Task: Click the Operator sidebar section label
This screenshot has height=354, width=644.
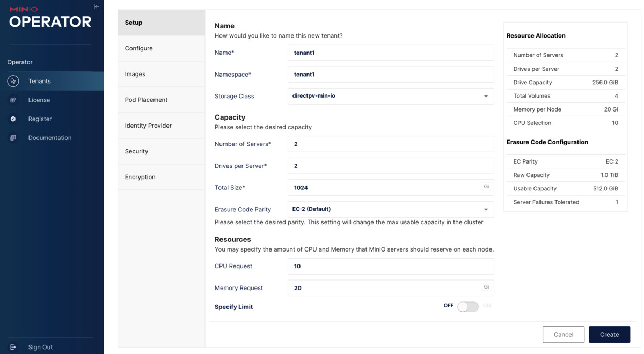Action: click(x=20, y=62)
